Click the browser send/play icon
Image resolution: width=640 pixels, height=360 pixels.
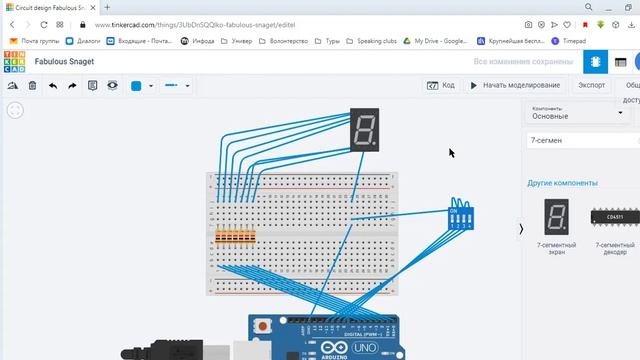click(x=554, y=25)
